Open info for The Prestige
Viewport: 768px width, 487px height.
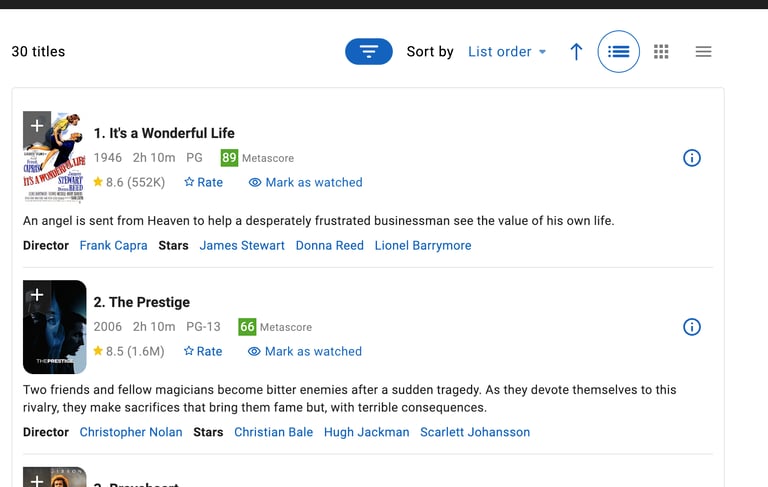691,327
